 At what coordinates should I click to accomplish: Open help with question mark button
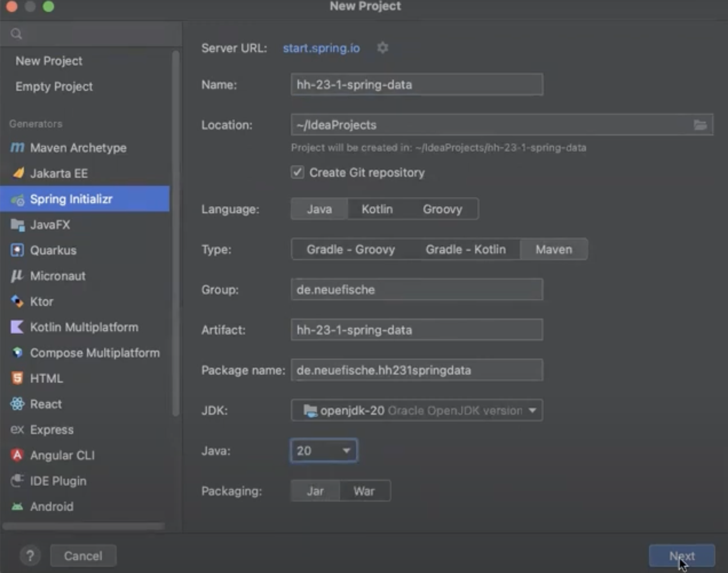(30, 556)
